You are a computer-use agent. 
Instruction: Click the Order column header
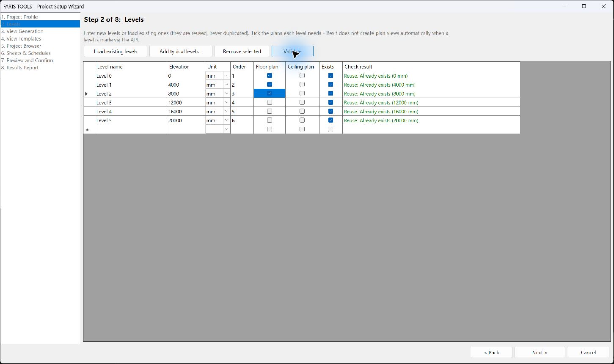pos(242,66)
